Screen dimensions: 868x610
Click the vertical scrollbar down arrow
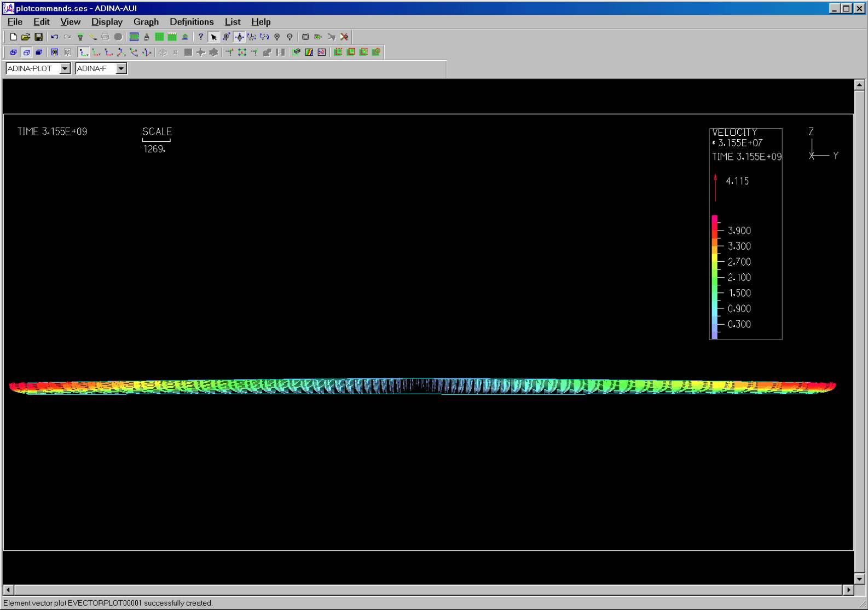coord(859,579)
